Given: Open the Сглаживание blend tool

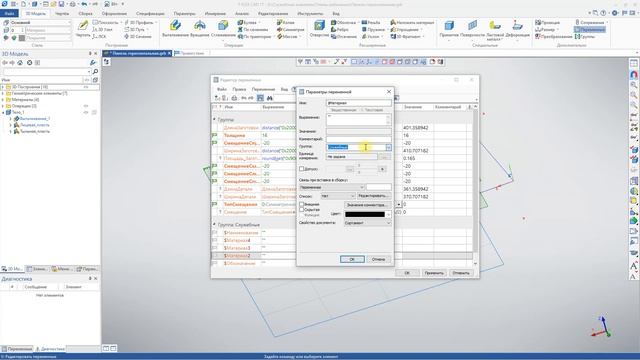Looking at the screenshot, I should coord(223,29).
